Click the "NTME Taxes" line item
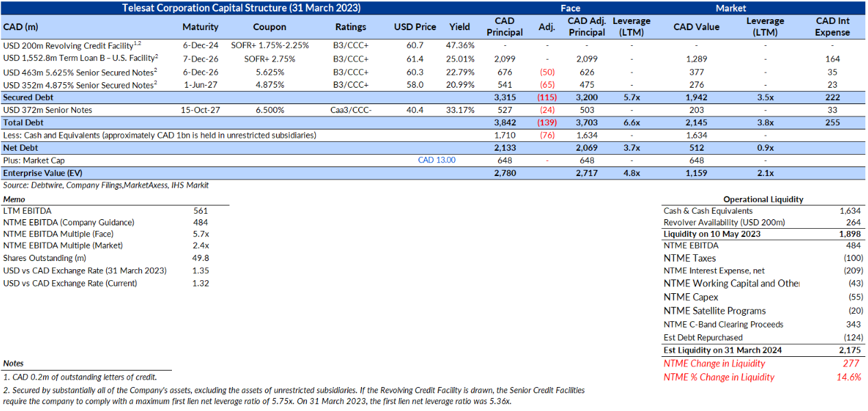This screenshot has width=868, height=411. tap(690, 258)
